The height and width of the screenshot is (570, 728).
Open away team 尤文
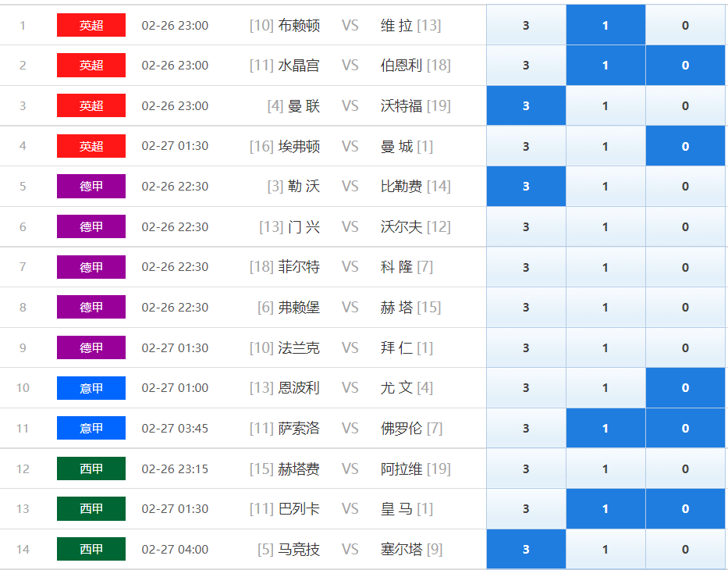point(396,388)
